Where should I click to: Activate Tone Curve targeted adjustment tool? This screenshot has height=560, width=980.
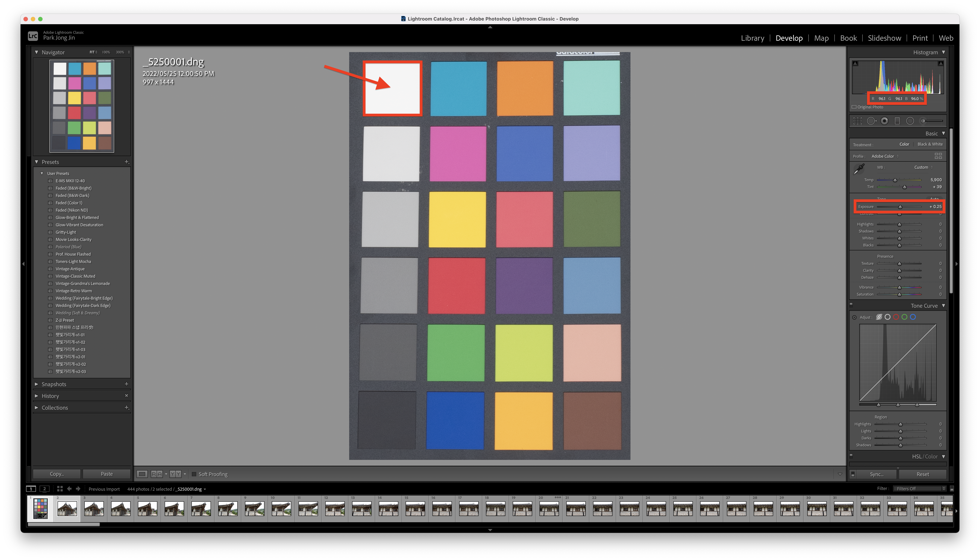(854, 317)
